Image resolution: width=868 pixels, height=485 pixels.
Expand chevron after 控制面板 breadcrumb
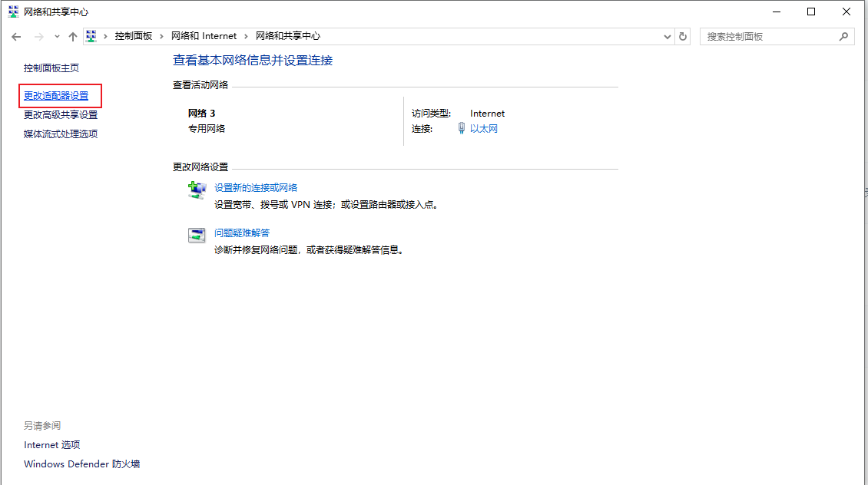click(161, 36)
